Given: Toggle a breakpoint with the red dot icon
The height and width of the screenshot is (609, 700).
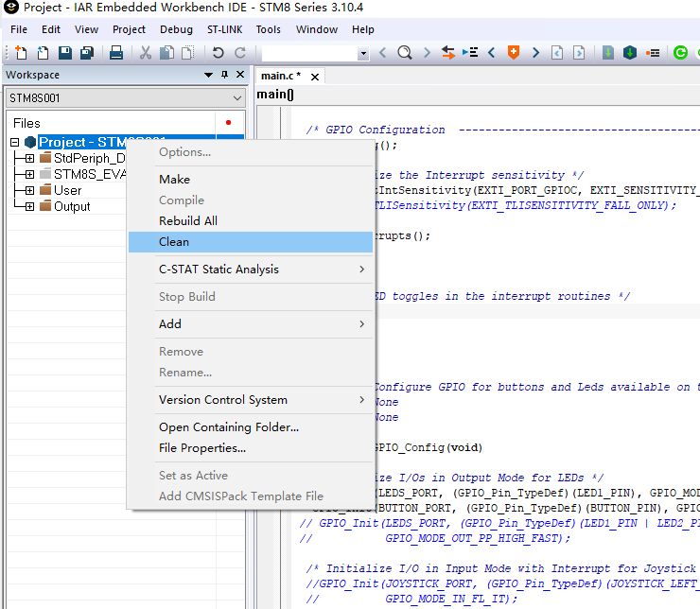Looking at the screenshot, I should tap(653, 53).
